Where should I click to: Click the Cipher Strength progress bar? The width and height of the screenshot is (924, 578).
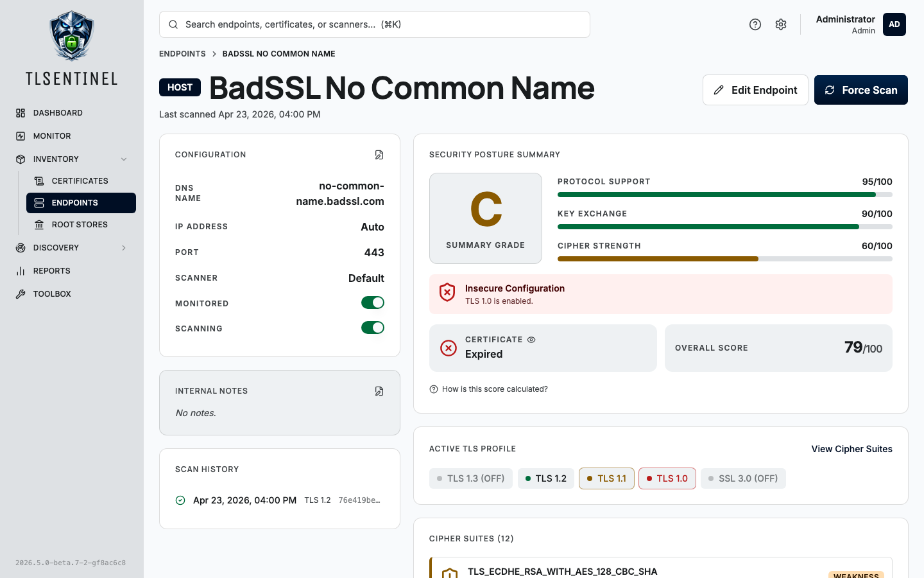point(725,259)
